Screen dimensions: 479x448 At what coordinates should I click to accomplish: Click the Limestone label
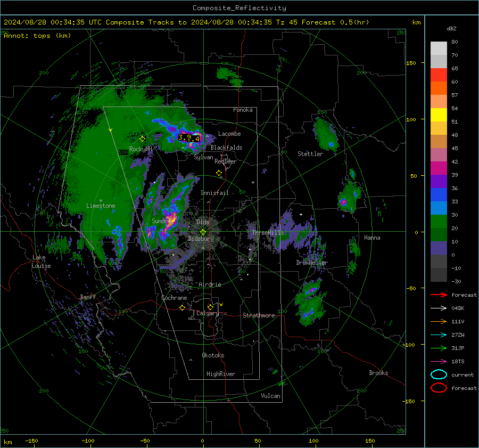pyautogui.click(x=101, y=206)
